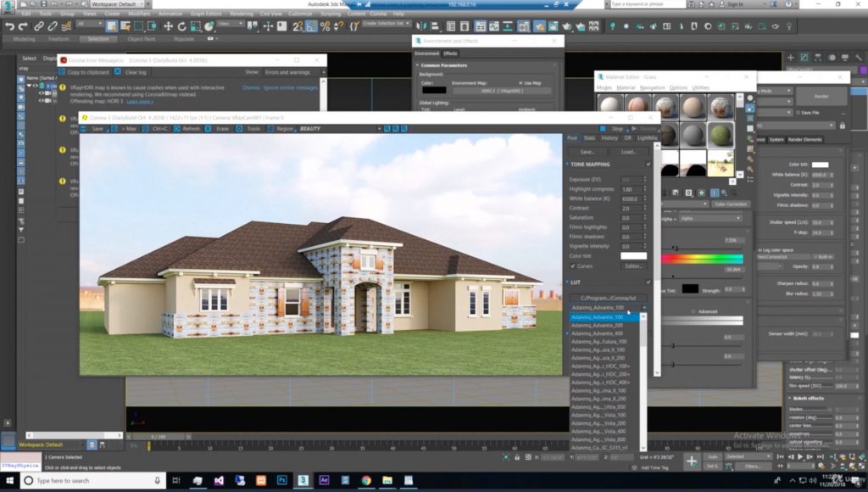Click Load... button in Post tab
Viewport: 868px width, 492px height.
tap(628, 152)
